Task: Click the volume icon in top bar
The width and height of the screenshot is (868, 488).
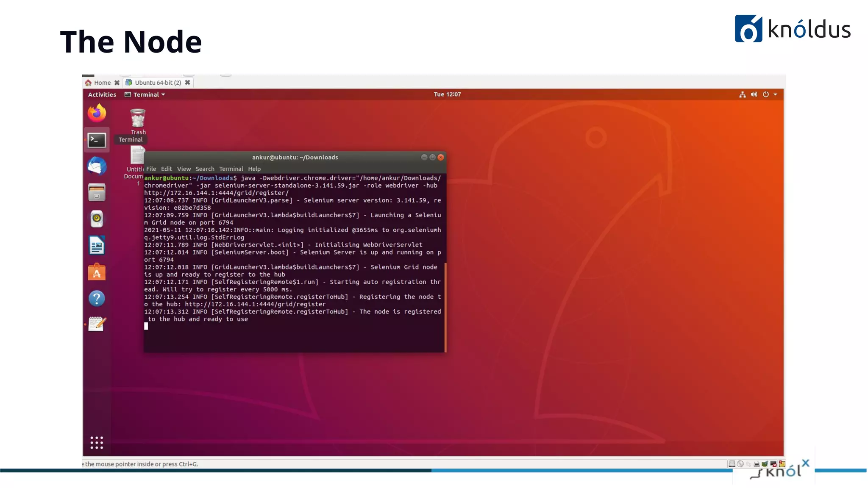Action: [x=754, y=94]
